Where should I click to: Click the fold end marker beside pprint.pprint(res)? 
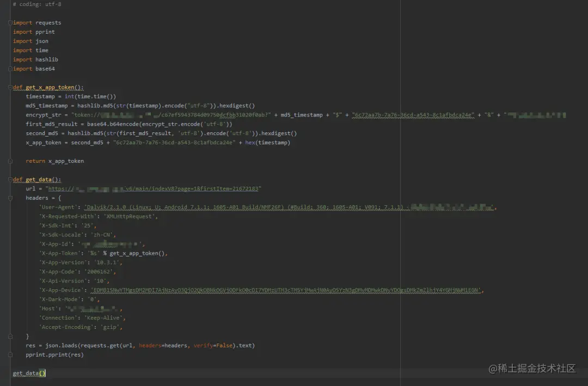pos(10,355)
